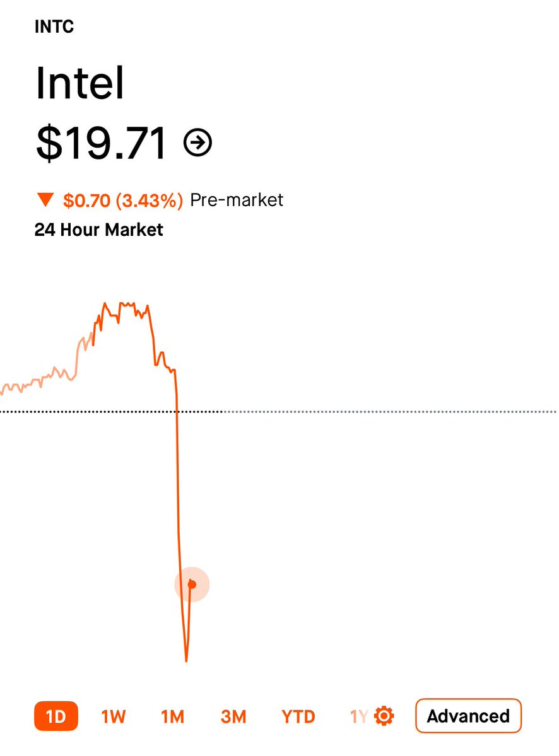This screenshot has width=559, height=756.
Task: Click the dotted previous-close reference line
Action: pyautogui.click(x=279, y=412)
